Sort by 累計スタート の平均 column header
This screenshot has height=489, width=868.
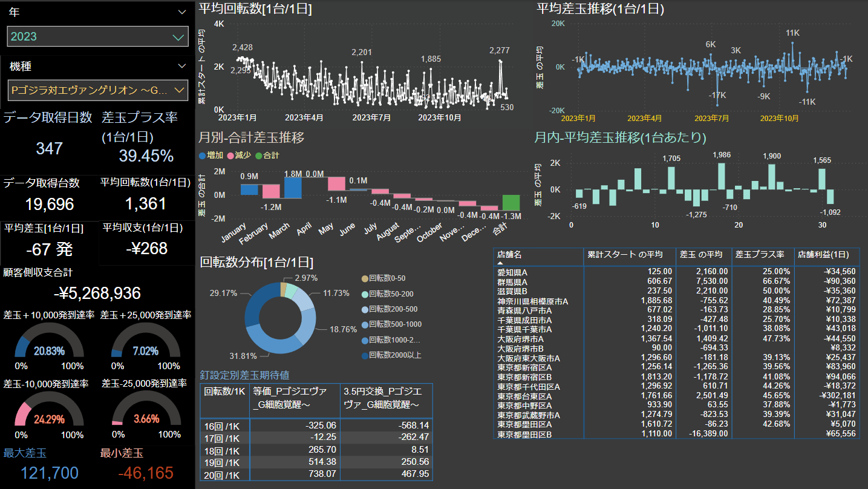629,255
